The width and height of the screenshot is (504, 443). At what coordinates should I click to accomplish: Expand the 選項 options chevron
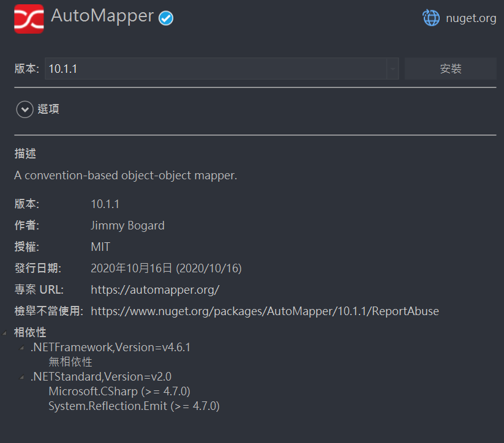point(24,110)
